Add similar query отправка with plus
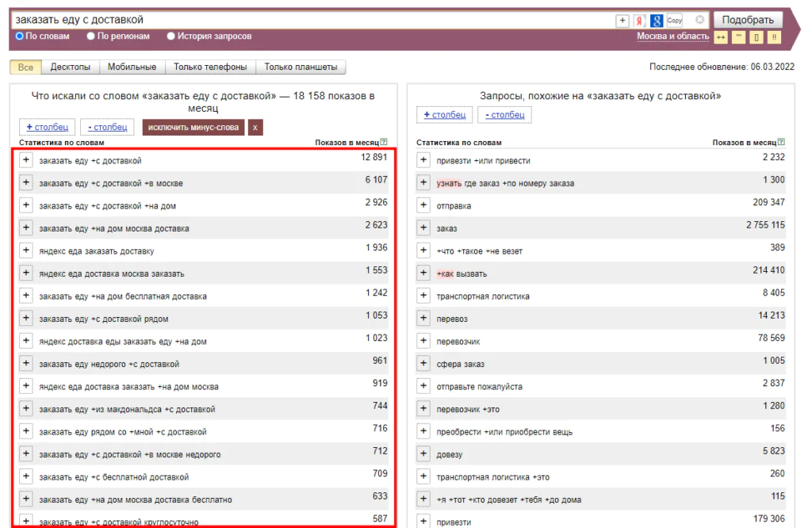This screenshot has width=812, height=528. 423,205
